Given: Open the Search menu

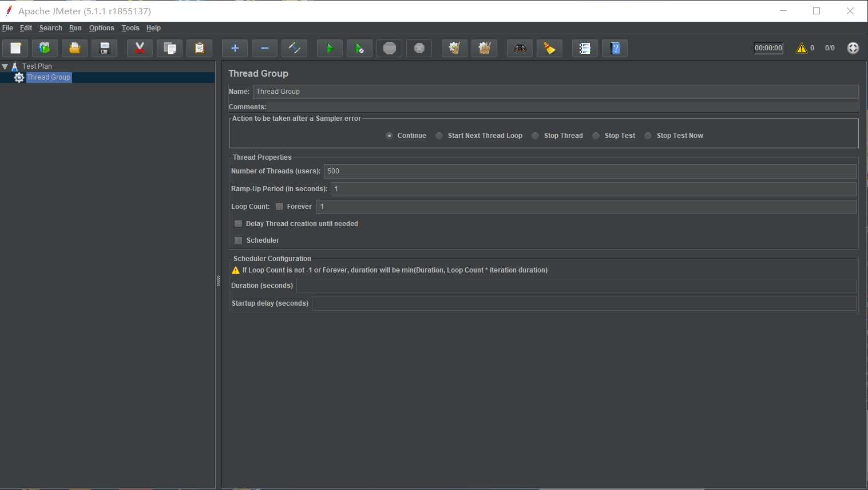Looking at the screenshot, I should coord(50,28).
